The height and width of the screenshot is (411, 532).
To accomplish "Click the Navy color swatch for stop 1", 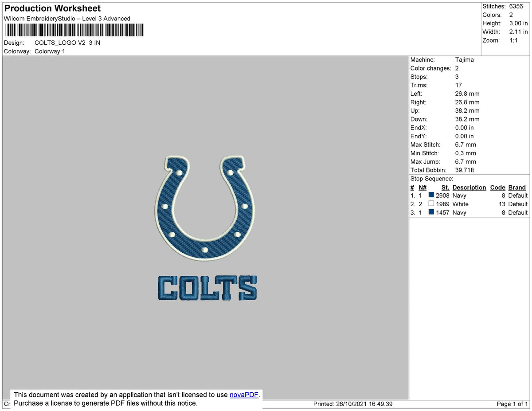I will click(430, 195).
